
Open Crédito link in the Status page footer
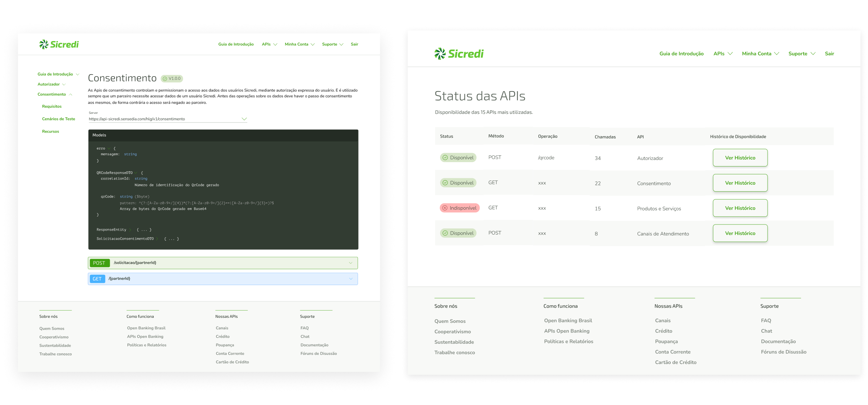(664, 331)
